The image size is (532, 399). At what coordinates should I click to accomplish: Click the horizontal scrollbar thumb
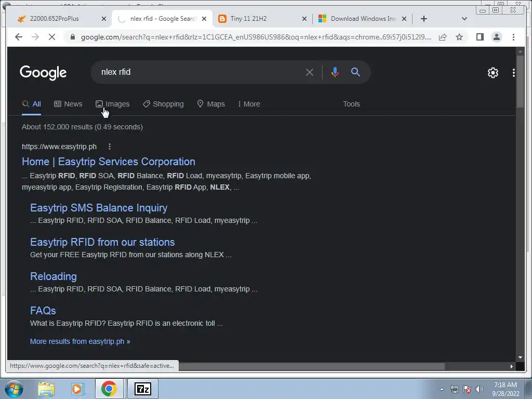312,366
